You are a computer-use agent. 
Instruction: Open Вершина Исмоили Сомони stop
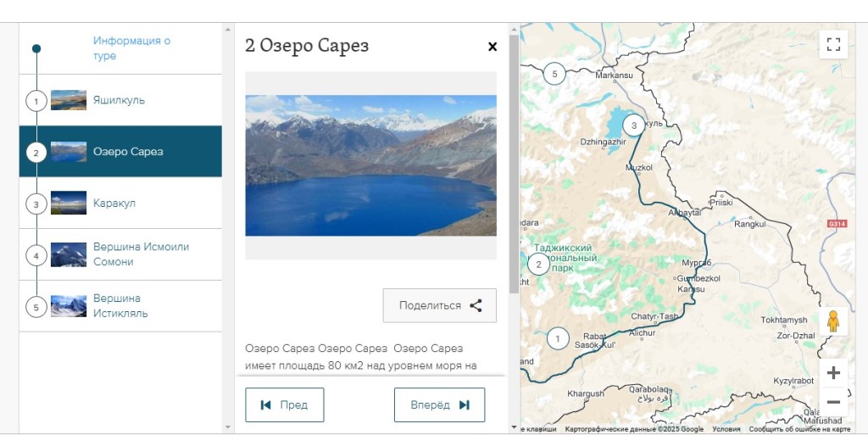141,254
